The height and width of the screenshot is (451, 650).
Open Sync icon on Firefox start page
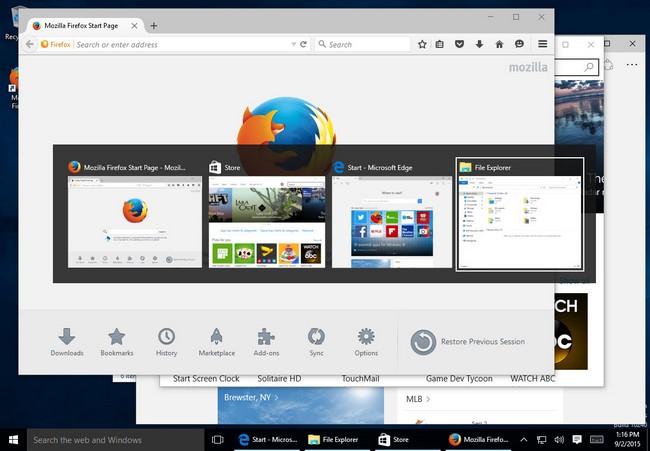click(316, 342)
